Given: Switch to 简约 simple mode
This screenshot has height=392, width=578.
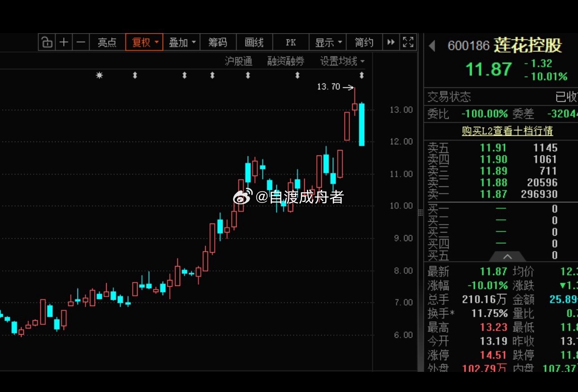Looking at the screenshot, I should tap(364, 43).
